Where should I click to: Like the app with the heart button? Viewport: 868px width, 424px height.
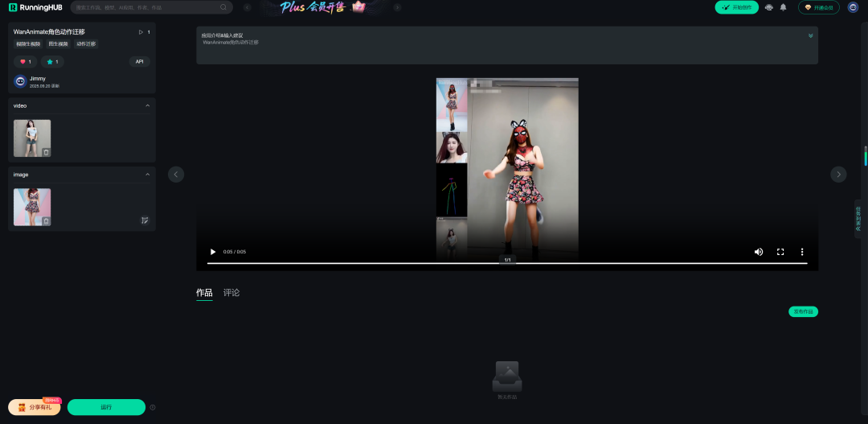pos(26,61)
